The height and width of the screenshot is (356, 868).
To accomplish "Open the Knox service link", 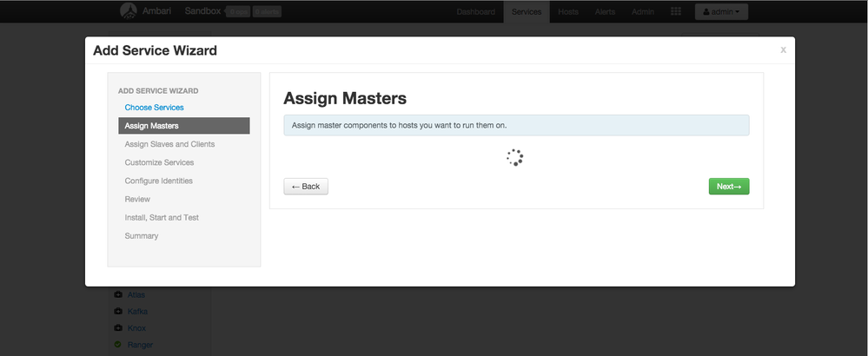I will point(136,328).
